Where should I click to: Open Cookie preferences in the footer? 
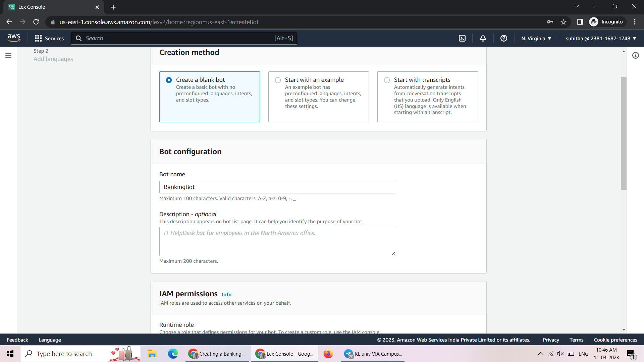615,340
